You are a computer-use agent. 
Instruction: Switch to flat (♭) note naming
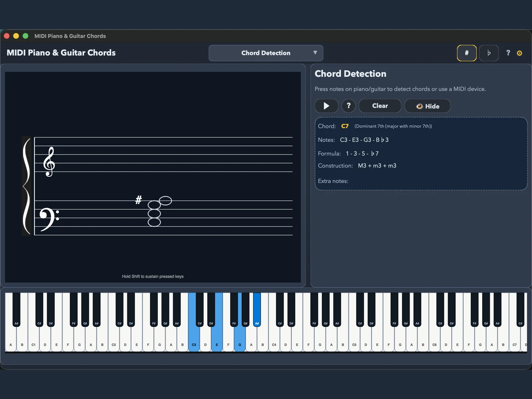pyautogui.click(x=489, y=53)
